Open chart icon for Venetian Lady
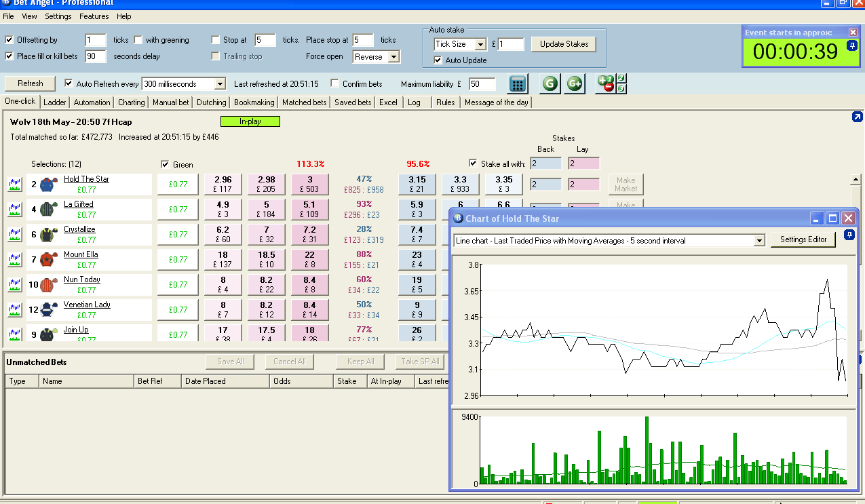Screen dimensions: 865x504 point(15,310)
